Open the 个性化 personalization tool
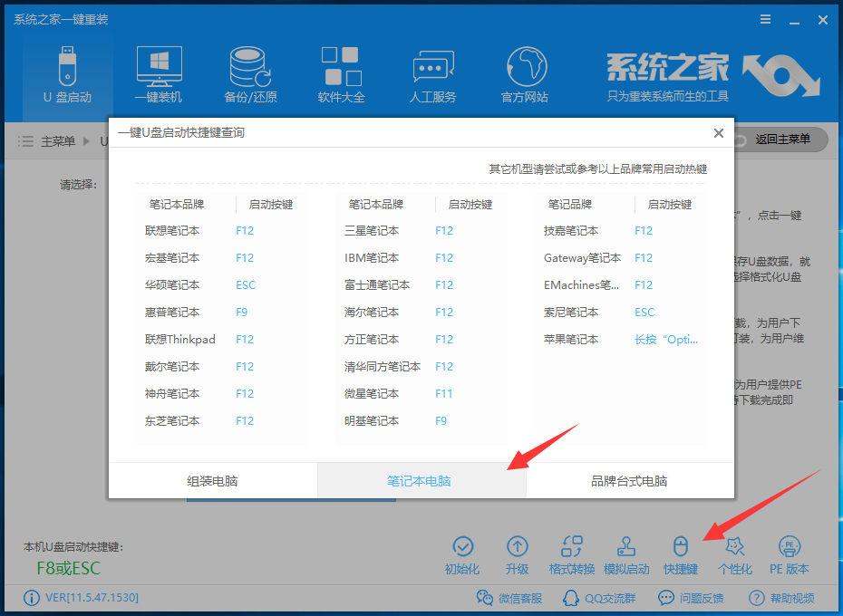The height and width of the screenshot is (616, 843). click(x=735, y=553)
